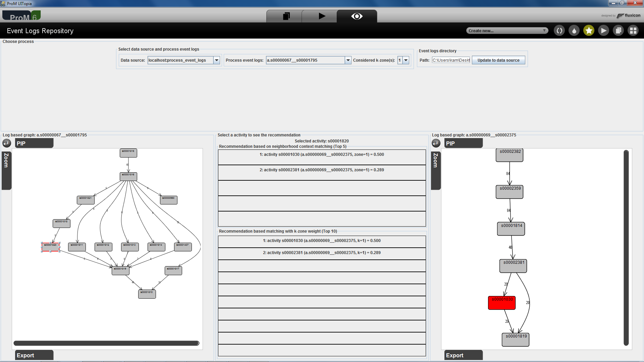The height and width of the screenshot is (362, 644).
Task: Expand the Process event logs dropdown arrow
Action: tap(348, 60)
